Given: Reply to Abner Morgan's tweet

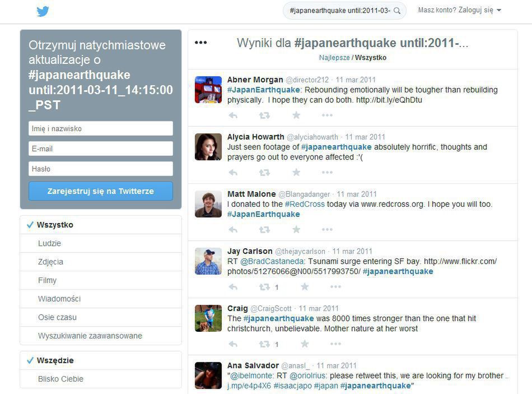Looking at the screenshot, I should pyautogui.click(x=233, y=115).
